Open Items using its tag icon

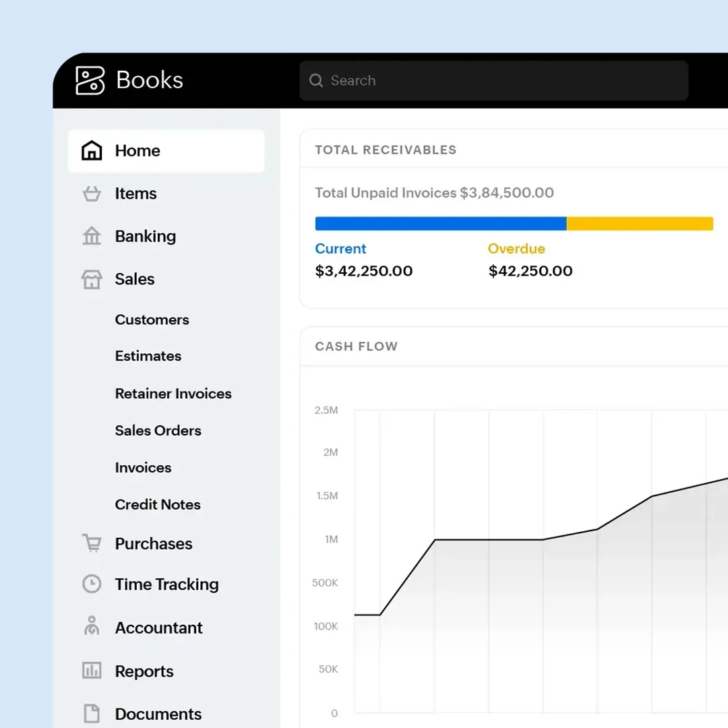pyautogui.click(x=92, y=193)
